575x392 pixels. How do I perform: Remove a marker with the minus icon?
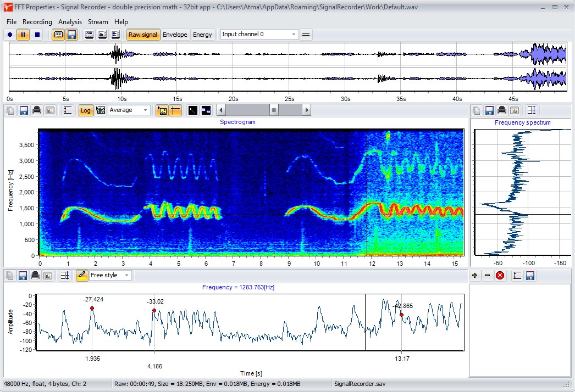click(488, 276)
